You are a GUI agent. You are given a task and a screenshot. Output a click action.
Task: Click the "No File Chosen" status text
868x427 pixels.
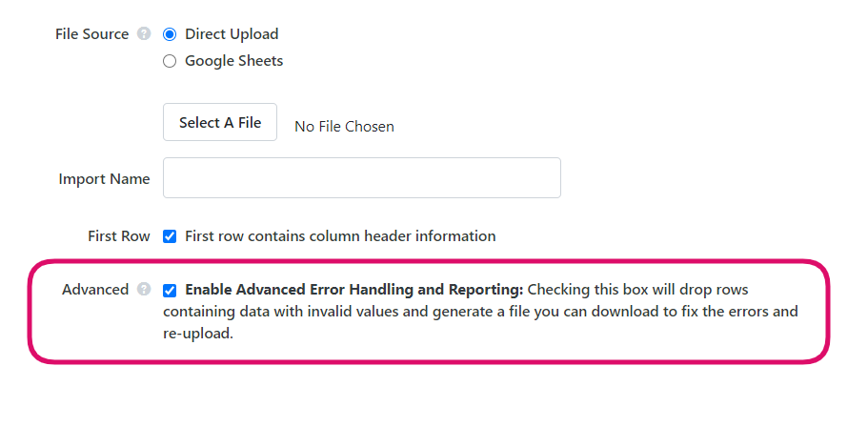click(x=344, y=127)
